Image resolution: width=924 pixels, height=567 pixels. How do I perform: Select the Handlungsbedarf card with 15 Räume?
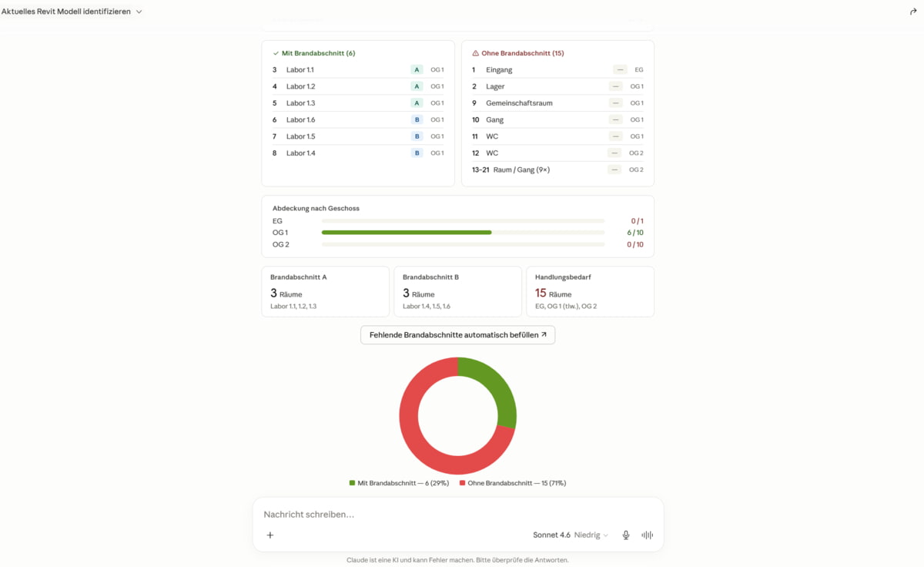[x=590, y=291]
